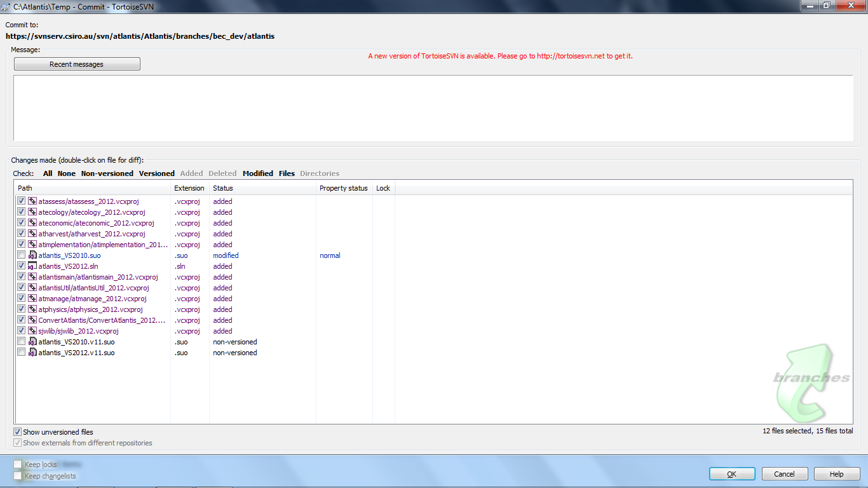Uncheck the atecology_2012.vcxproj checkbox
Image resolution: width=868 pixels, height=488 pixels.
pyautogui.click(x=21, y=212)
